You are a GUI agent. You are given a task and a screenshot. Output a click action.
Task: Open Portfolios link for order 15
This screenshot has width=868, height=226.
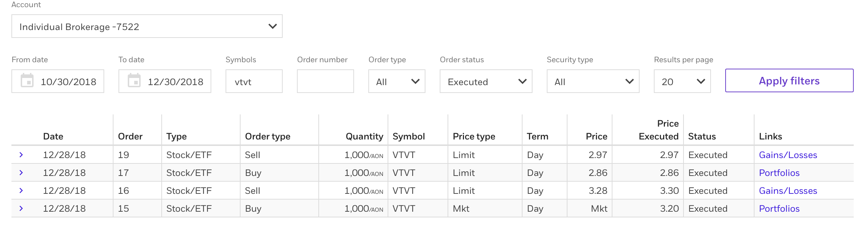tap(779, 209)
